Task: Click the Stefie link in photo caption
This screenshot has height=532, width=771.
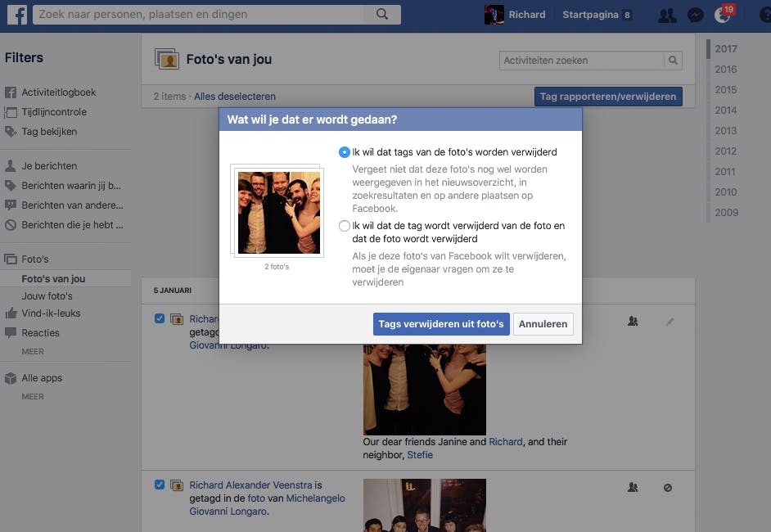Action: click(x=420, y=455)
